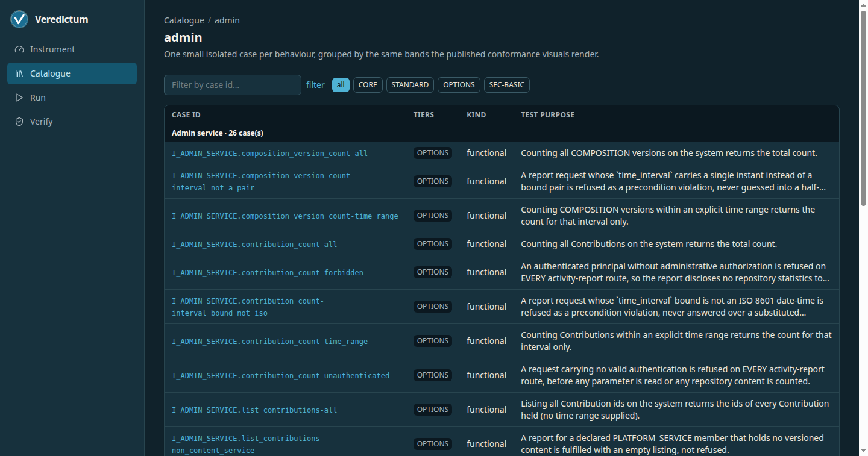The width and height of the screenshot is (868, 456).
Task: Open contribution_count-unauthenticated case
Action: click(280, 375)
